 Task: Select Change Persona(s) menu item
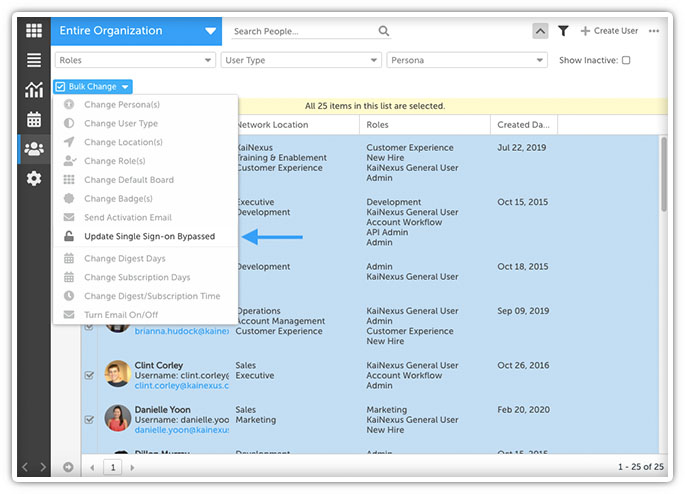click(145, 104)
